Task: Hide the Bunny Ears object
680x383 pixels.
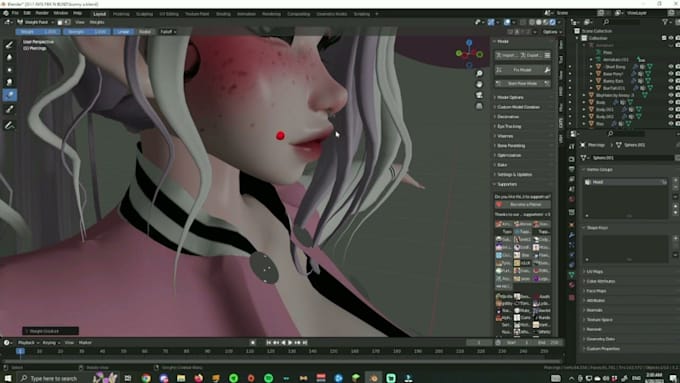Action: coord(671,81)
